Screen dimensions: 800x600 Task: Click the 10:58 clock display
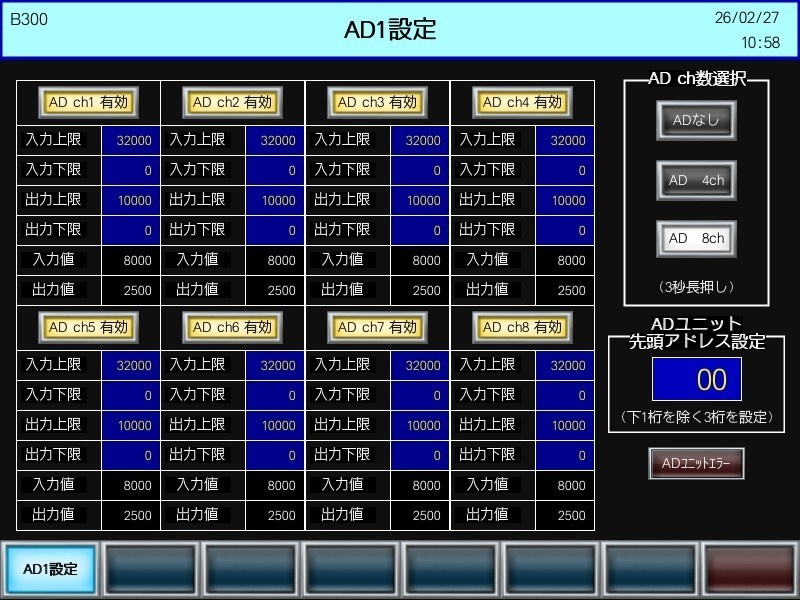pyautogui.click(x=761, y=42)
